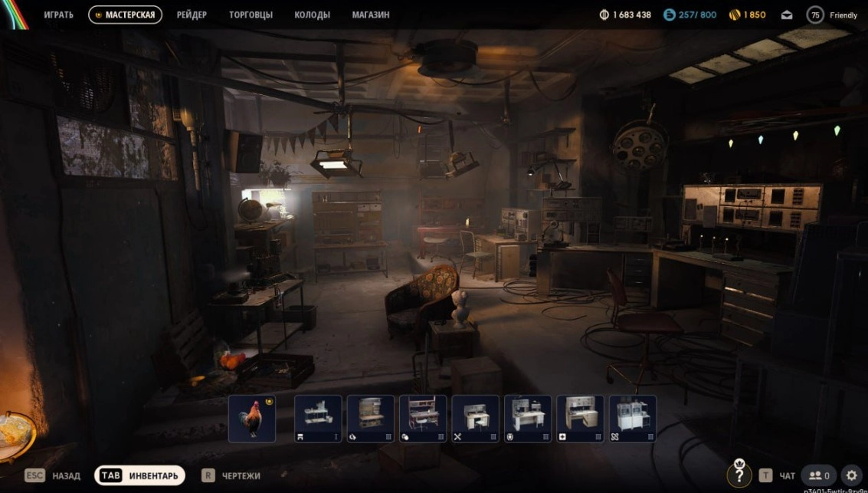
Task: Click the coin currency icon beside 1 683 438
Action: 604,15
